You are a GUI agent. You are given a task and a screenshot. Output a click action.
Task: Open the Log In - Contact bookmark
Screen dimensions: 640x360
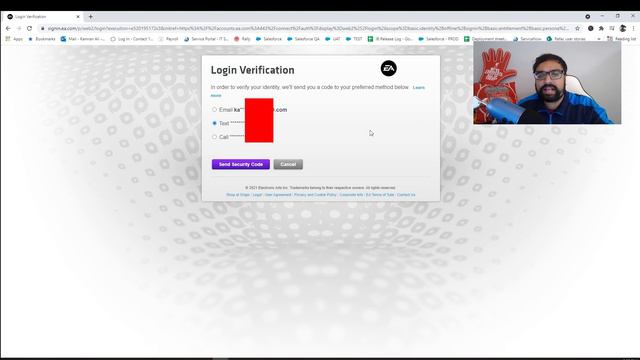point(132,39)
